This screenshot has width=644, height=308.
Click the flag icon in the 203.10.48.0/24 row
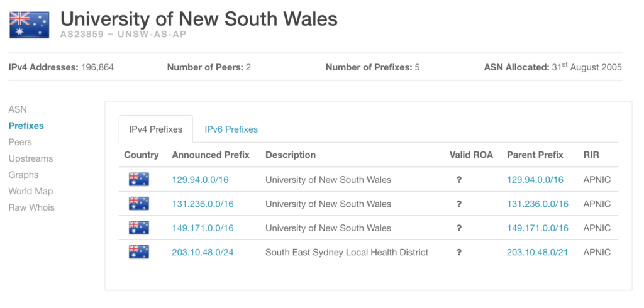139,252
